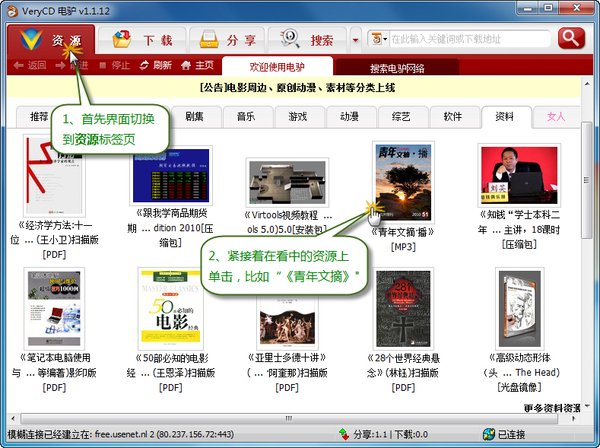Open the 知钱 lecture thumbnail with man in suit
This screenshot has width=600, height=448.
click(x=519, y=175)
